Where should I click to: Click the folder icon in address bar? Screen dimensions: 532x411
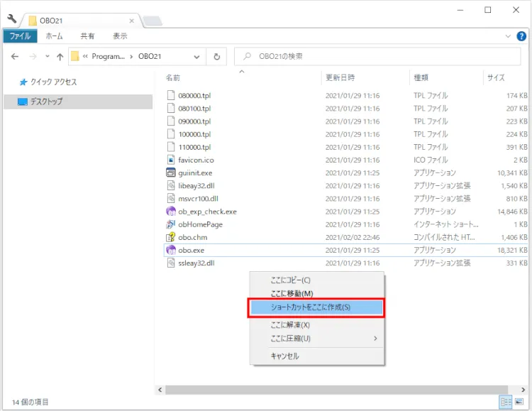tap(75, 56)
